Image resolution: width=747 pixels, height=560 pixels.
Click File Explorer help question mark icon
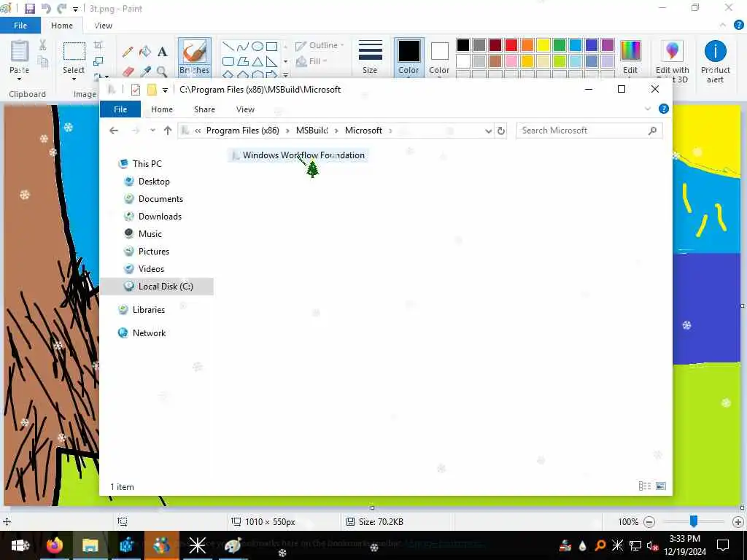pyautogui.click(x=664, y=109)
